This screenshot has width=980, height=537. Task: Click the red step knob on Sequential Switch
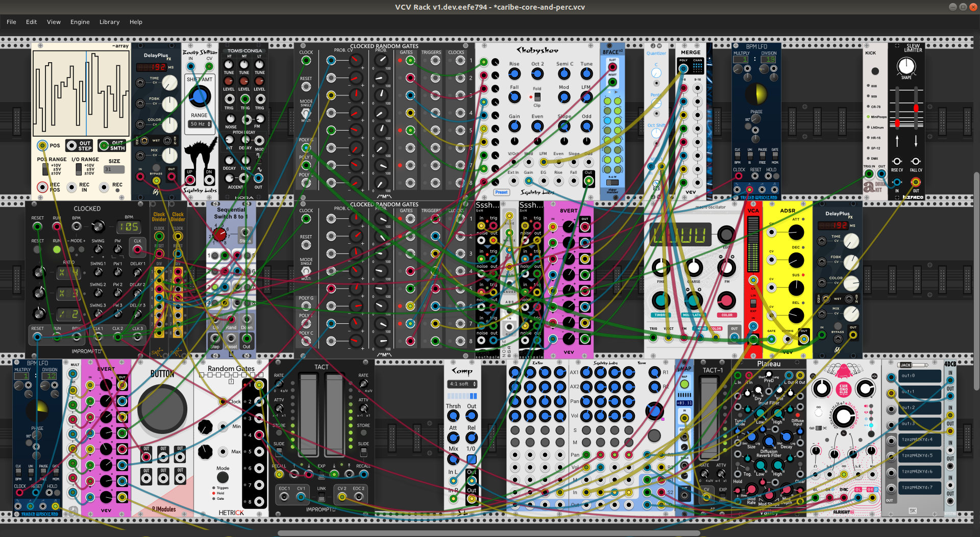[x=219, y=235]
